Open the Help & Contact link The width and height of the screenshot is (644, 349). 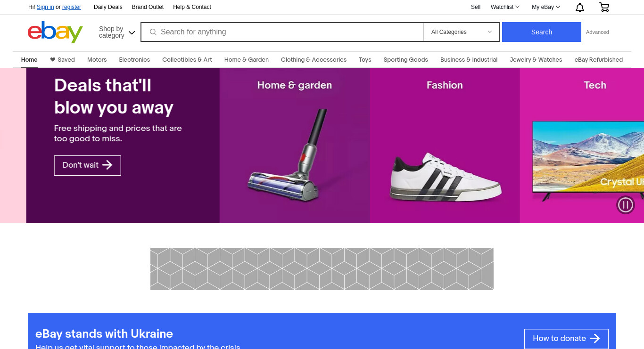click(192, 7)
